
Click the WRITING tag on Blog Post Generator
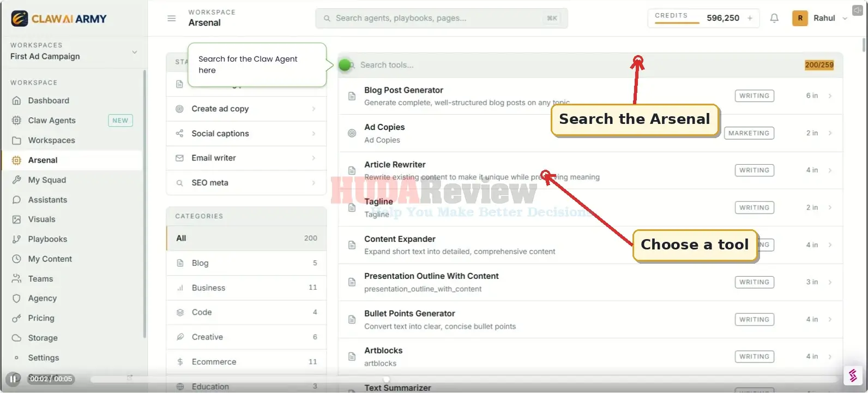point(754,96)
